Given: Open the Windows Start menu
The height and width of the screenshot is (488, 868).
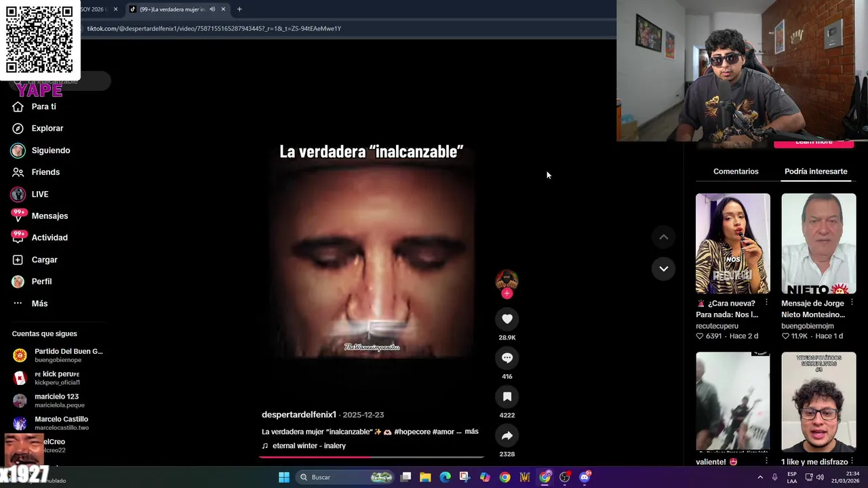Looking at the screenshot, I should click(x=284, y=477).
